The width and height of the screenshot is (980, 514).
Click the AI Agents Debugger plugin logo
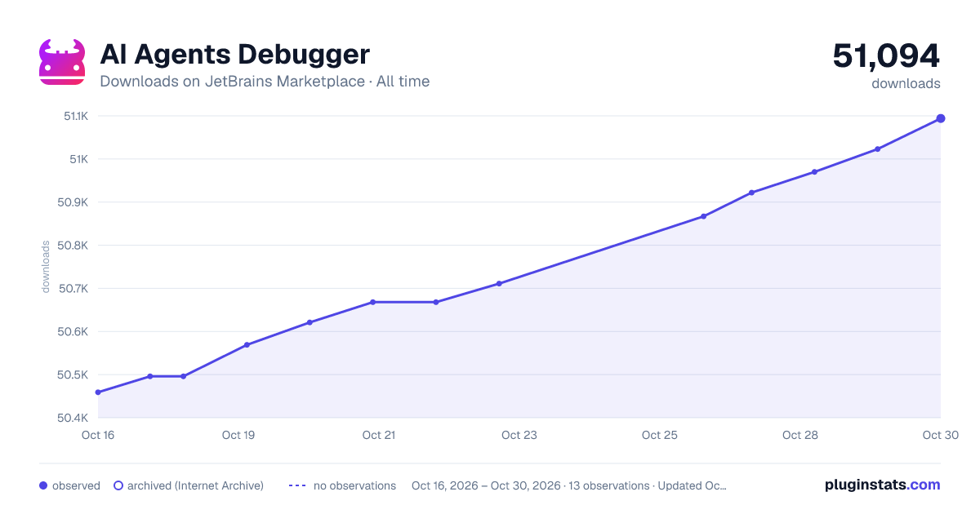point(62,62)
